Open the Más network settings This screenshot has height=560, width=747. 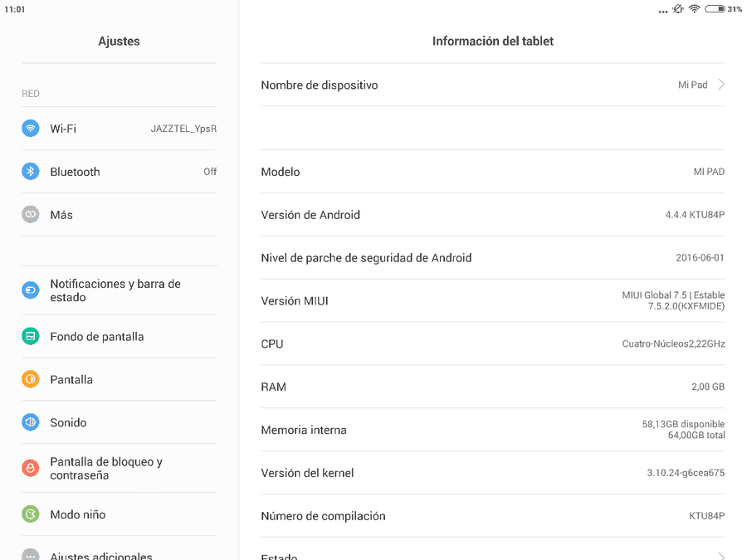click(119, 214)
